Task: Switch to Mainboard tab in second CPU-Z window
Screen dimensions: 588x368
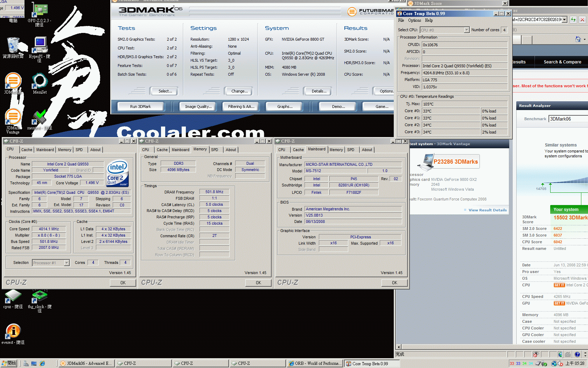Action: (180, 150)
